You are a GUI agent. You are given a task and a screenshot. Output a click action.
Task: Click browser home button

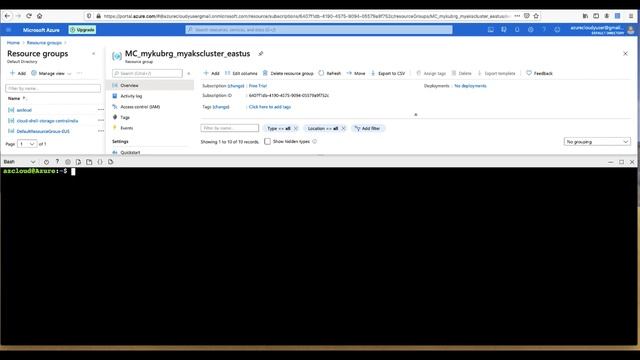point(40,16)
